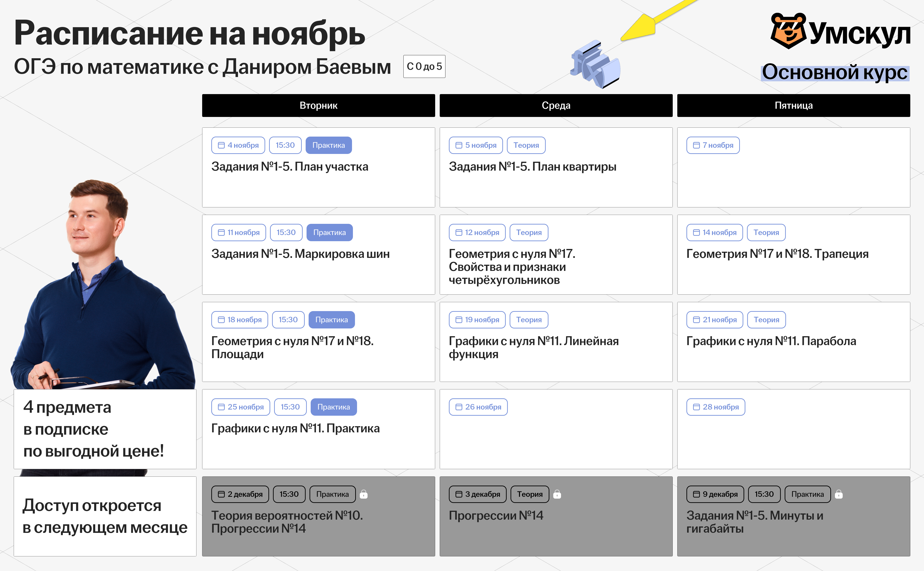
Task: Select the Среда column header
Action: pos(556,105)
